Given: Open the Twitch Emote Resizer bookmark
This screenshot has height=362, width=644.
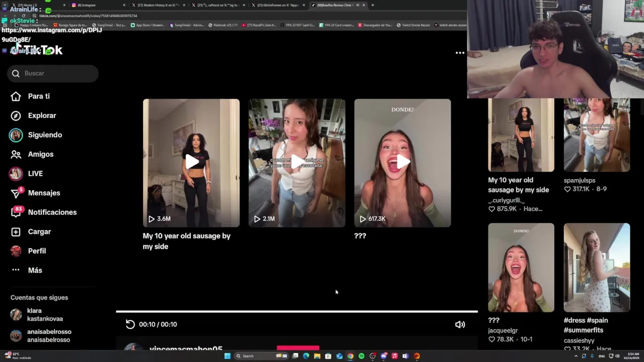Looking at the screenshot, I should (x=414, y=25).
